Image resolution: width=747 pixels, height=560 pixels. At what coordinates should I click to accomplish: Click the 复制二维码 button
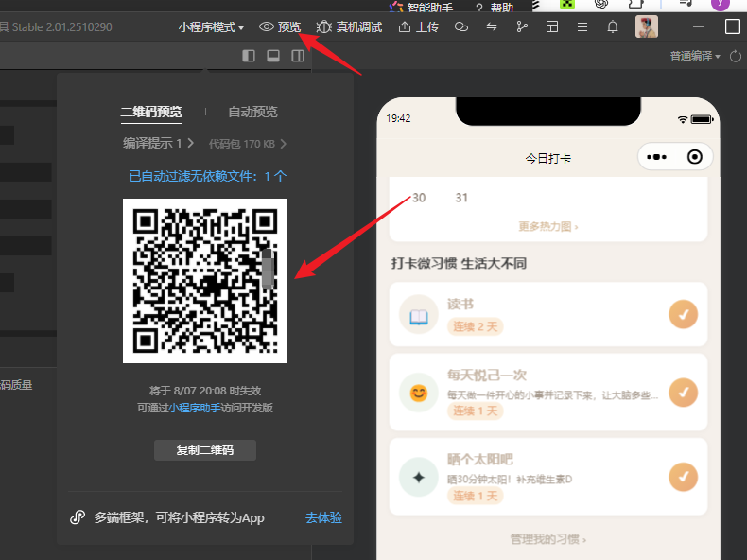pyautogui.click(x=205, y=450)
